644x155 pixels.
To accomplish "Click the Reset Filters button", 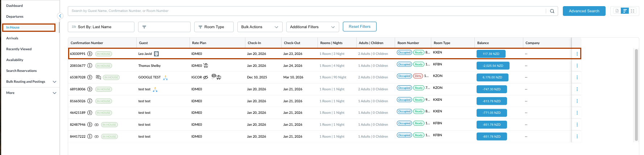I will pyautogui.click(x=360, y=27).
